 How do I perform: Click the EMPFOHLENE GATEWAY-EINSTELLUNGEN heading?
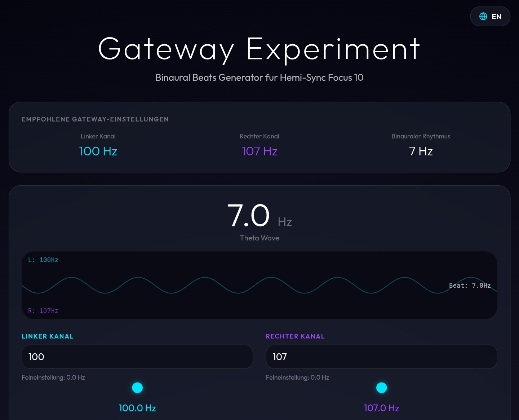[x=95, y=119]
